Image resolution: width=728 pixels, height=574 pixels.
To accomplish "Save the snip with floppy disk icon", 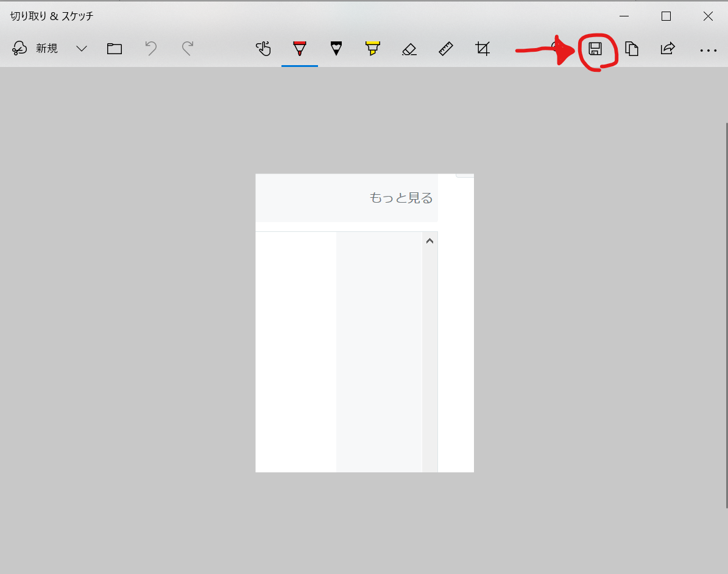I will pos(595,49).
